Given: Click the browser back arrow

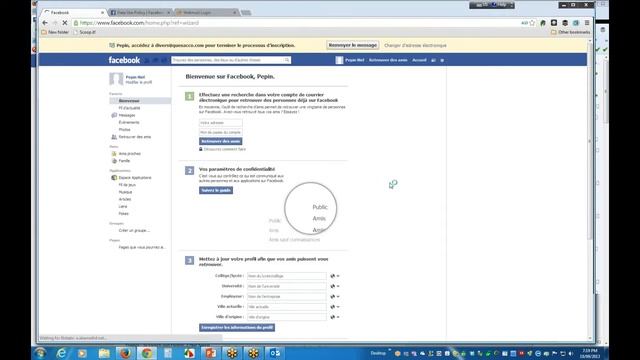Looking at the screenshot, I should coord(45,23).
